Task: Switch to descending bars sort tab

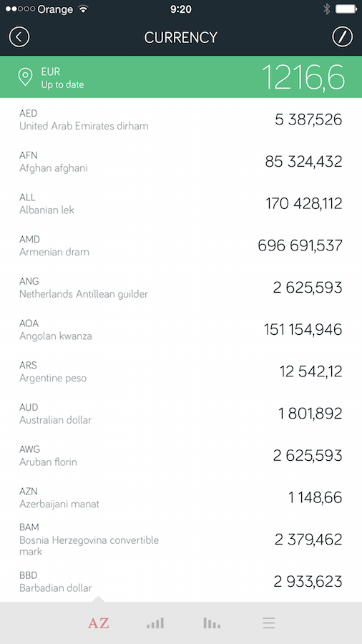Action: [x=212, y=623]
